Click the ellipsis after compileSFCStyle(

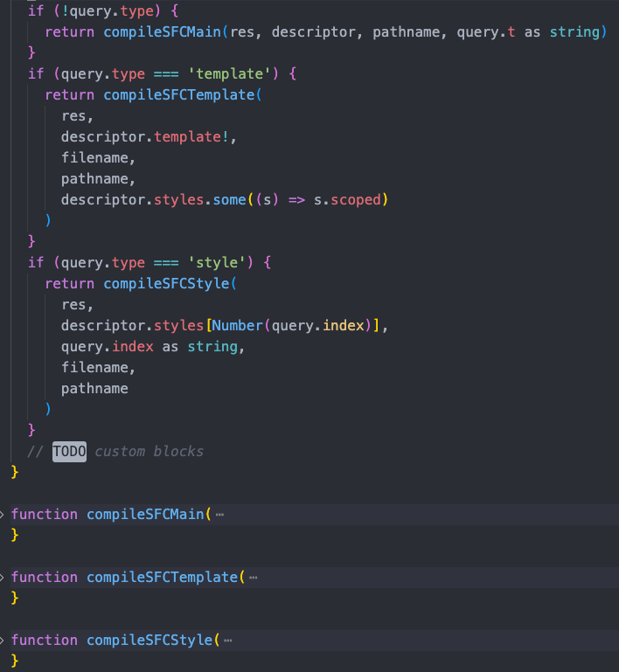[x=228, y=641]
